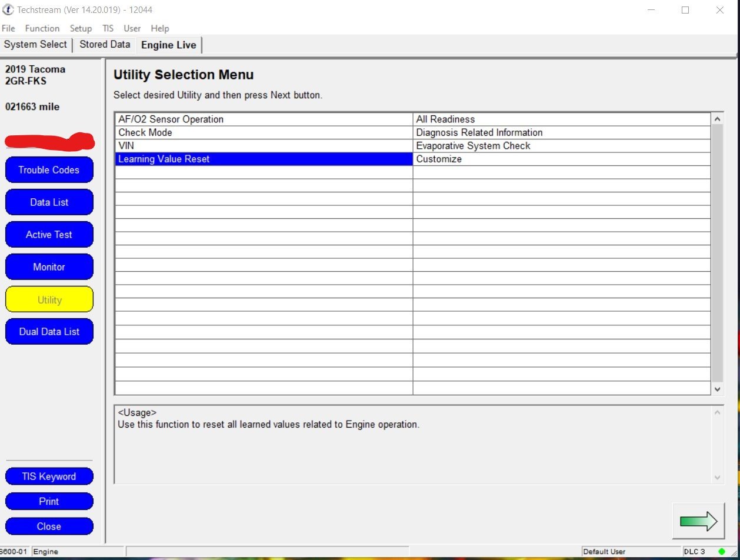Click the TIS Keyword button

click(49, 476)
